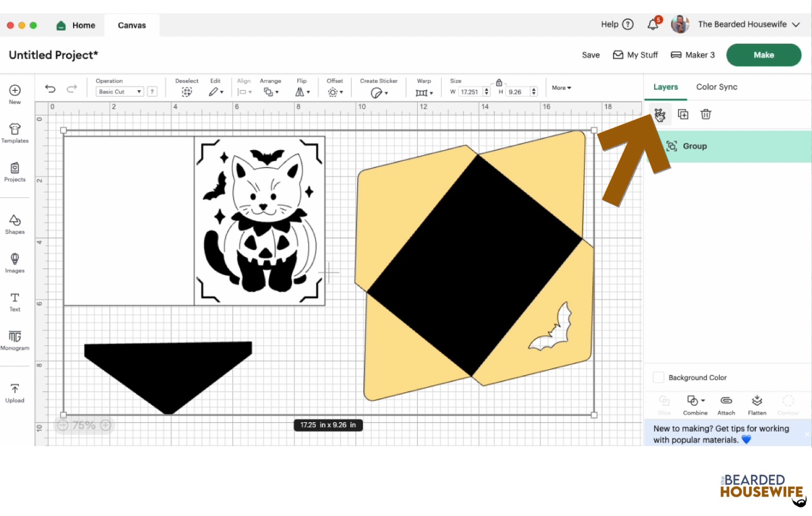Click the Upload icon in the sidebar
This screenshot has height=516, width=812.
(15, 391)
